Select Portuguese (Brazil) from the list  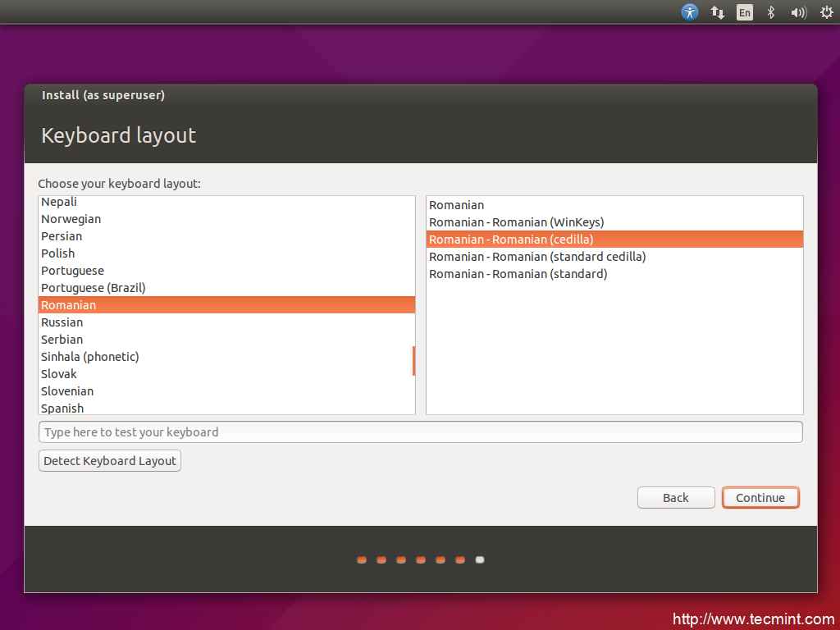click(94, 288)
